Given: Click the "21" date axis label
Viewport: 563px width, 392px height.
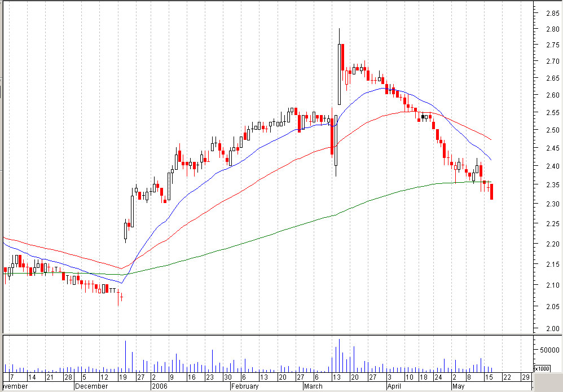Looking at the screenshot, I should click(x=50, y=377).
